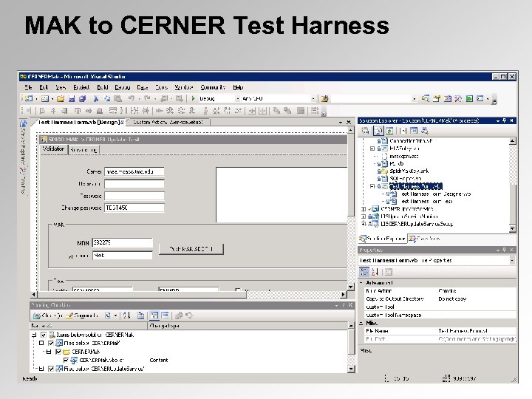Viewport: 532px width, 399px height.
Task: Click View Designer icon in Solution Explorer
Action: pyautogui.click(x=414, y=131)
